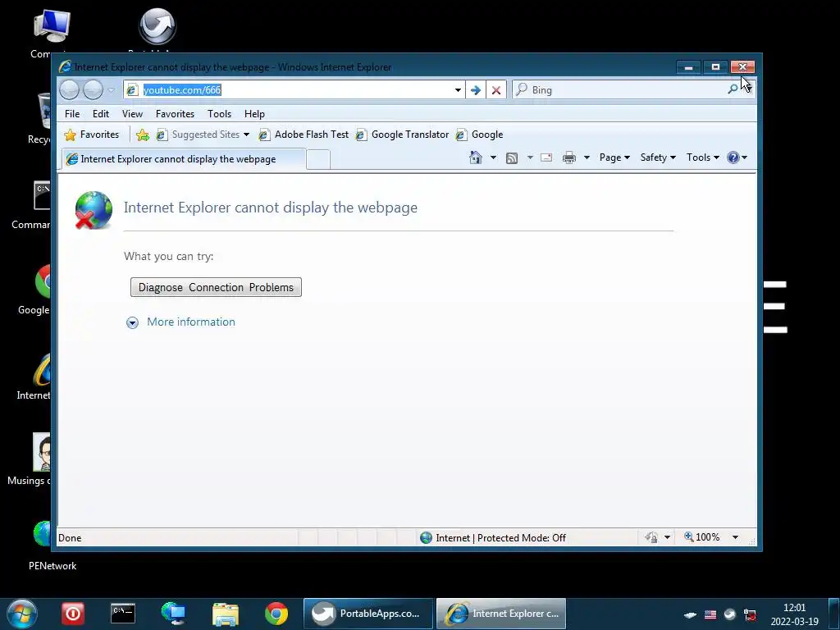
Task: Click the Windows Start orb
Action: (22, 614)
